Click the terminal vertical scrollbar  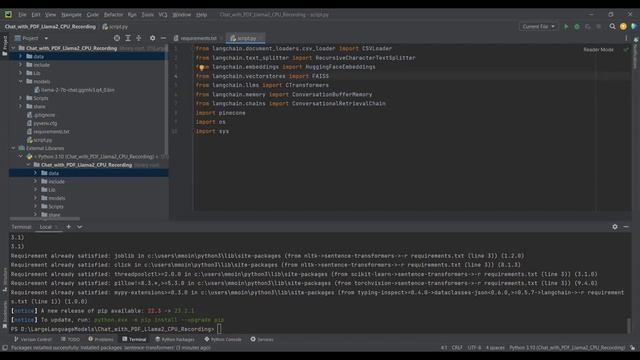(x=629, y=325)
